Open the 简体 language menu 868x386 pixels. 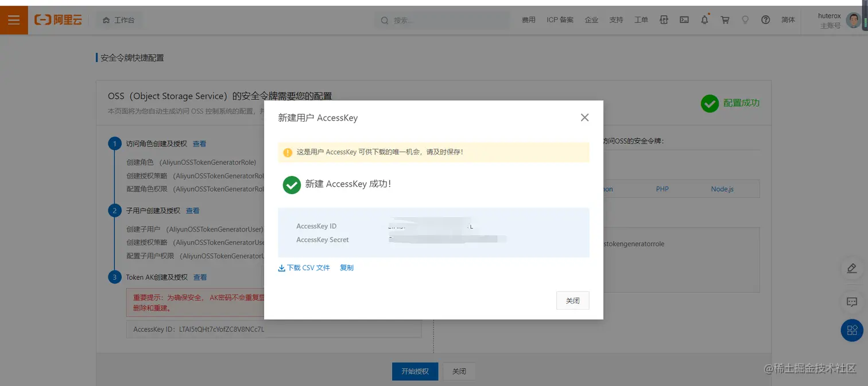coord(788,20)
